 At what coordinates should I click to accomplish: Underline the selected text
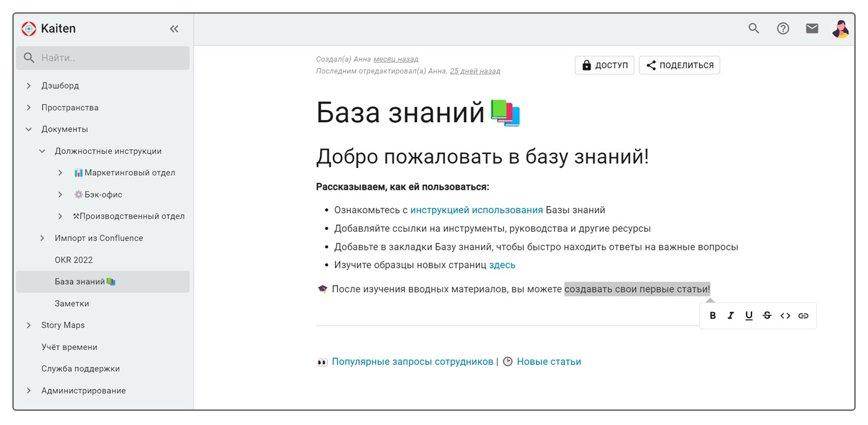749,316
